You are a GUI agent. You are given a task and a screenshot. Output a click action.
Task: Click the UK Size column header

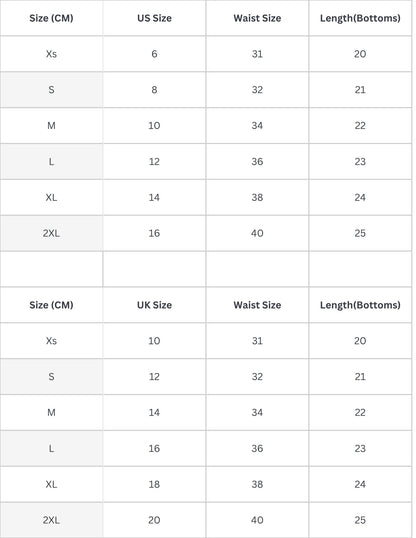tap(154, 305)
